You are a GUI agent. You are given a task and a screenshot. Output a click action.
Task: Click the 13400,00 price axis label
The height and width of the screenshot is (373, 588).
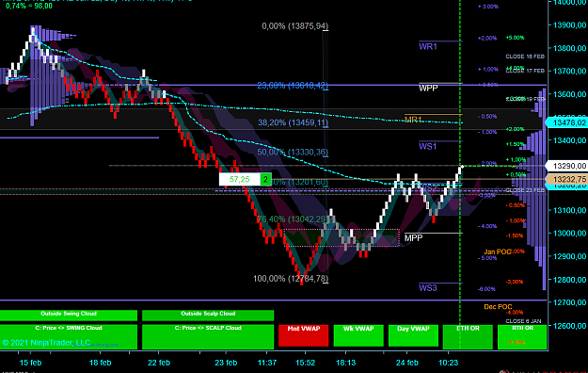569,140
